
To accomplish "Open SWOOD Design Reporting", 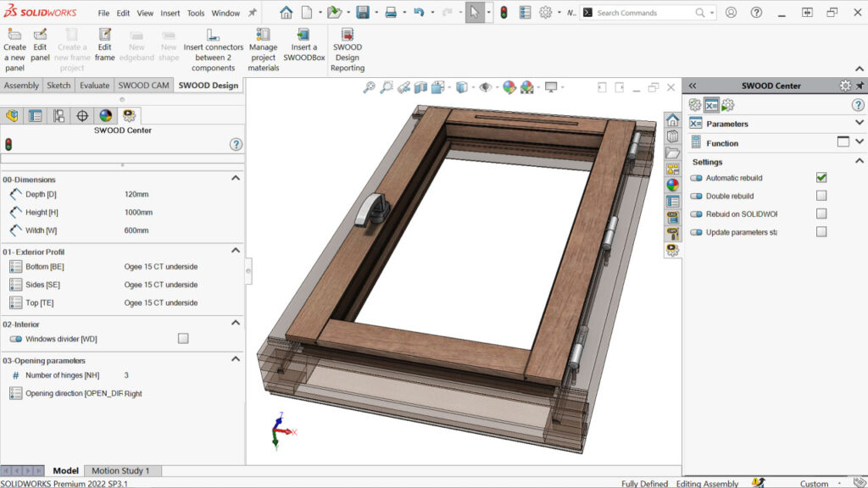I will [x=347, y=35].
